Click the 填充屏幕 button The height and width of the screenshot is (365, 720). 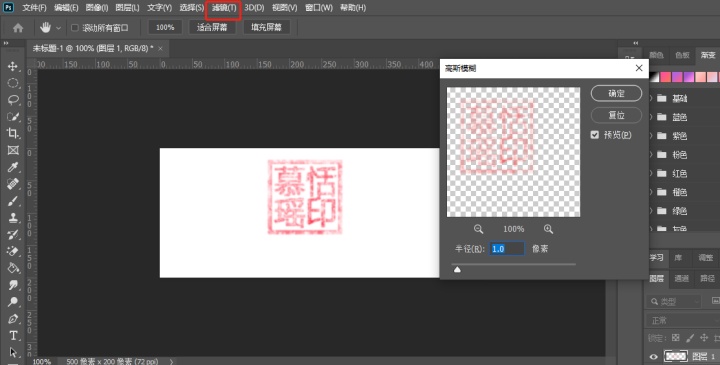point(266,28)
